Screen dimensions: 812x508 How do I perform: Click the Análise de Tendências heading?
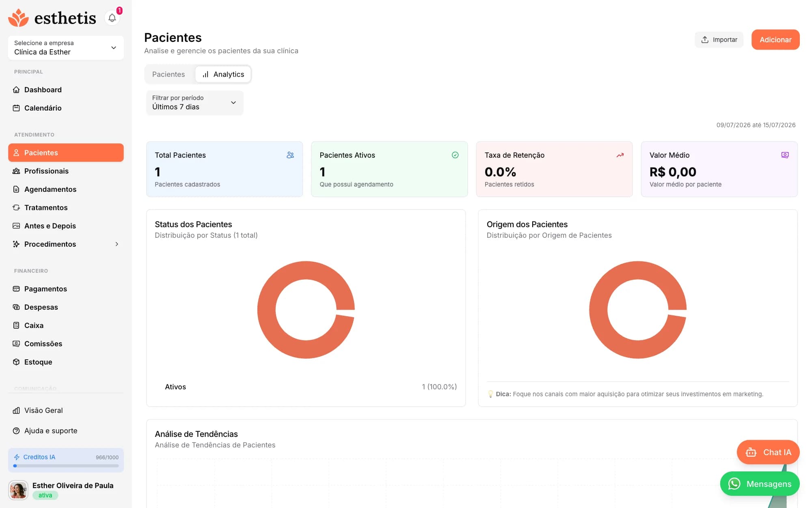click(196, 434)
